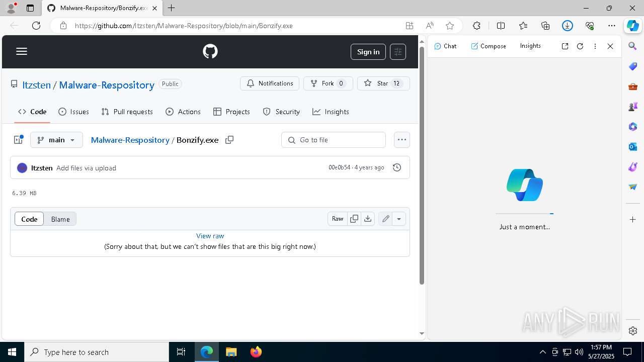The height and width of the screenshot is (362, 644).
Task: Open sidebar Search icon
Action: (x=633, y=46)
